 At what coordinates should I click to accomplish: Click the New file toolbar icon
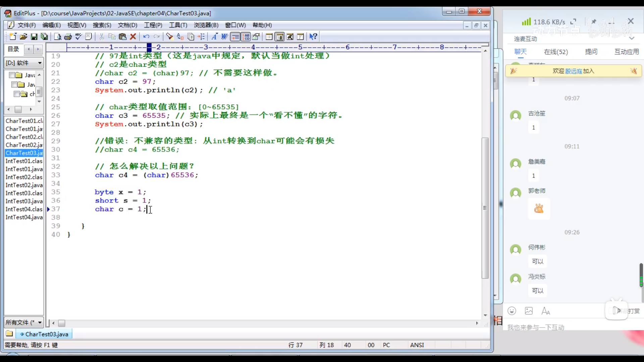pos(13,37)
